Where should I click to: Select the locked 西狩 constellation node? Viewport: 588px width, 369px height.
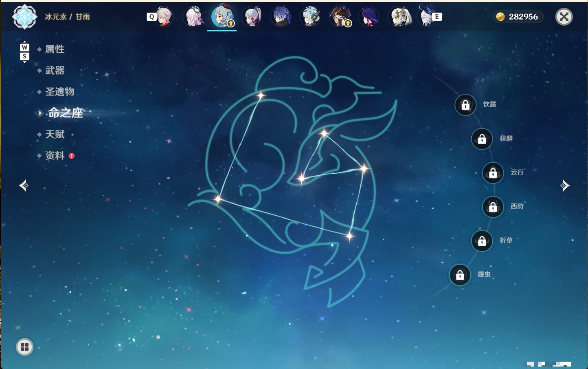493,207
